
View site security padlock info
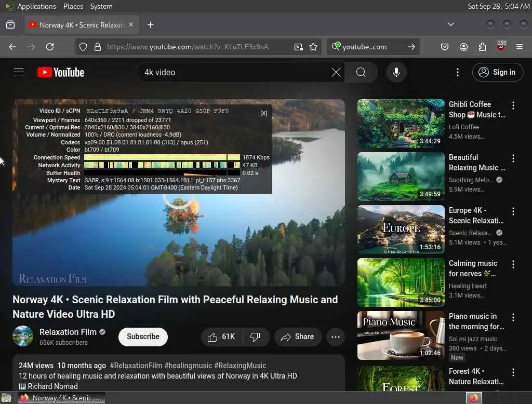(x=98, y=47)
